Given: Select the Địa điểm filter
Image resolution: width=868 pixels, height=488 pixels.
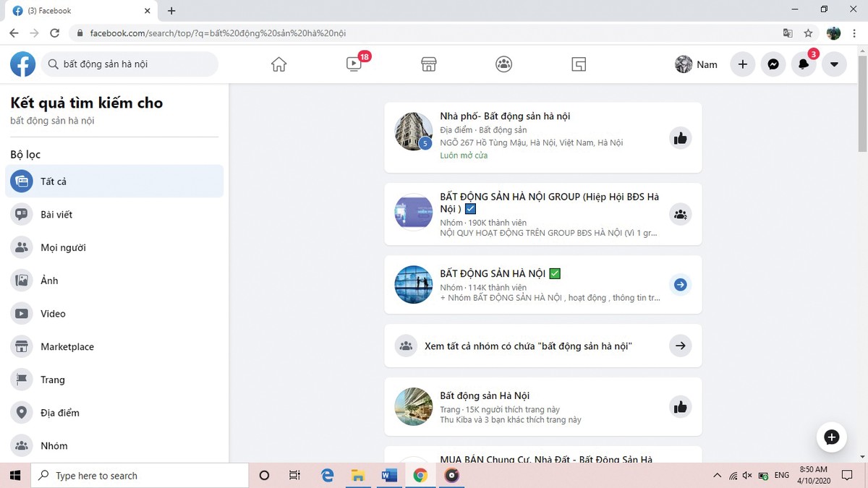Looking at the screenshot, I should point(114,413).
